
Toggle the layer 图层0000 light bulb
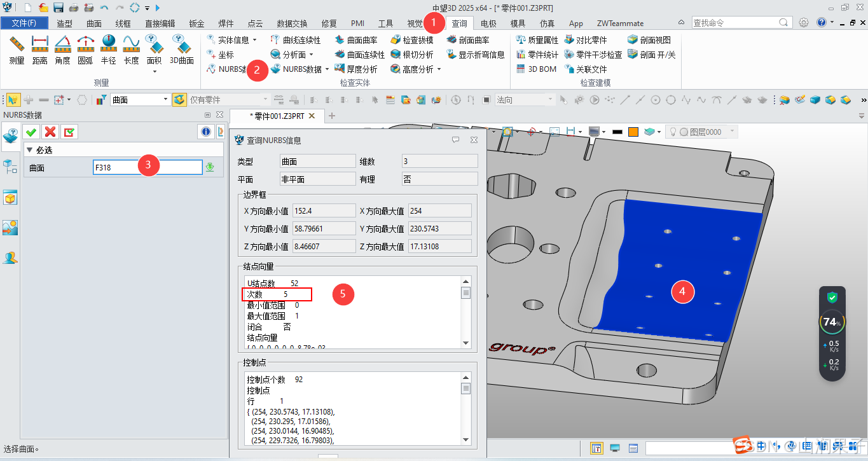(x=673, y=132)
